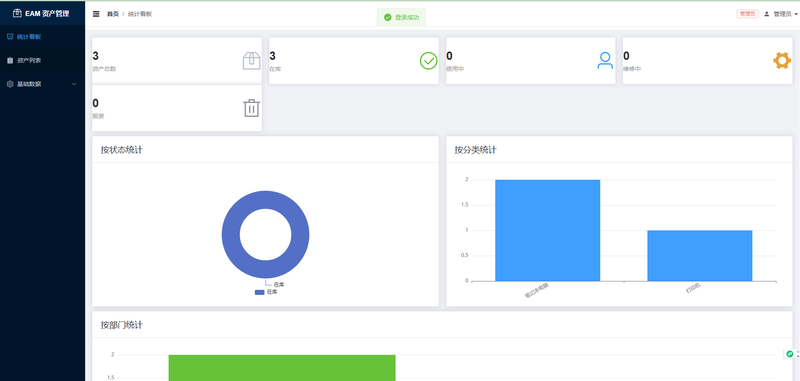Click the 首页 breadcrumb link
This screenshot has width=800, height=381.
pos(113,14)
